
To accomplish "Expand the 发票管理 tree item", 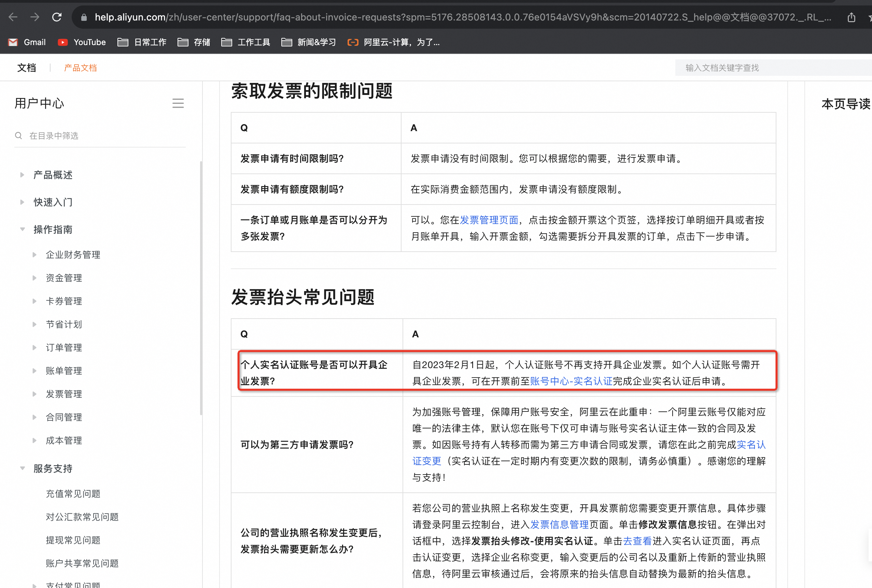I will [x=34, y=394].
